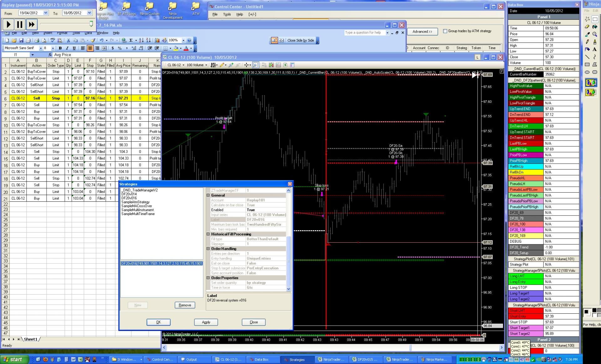
Task: Open replay From date dropdown
Action: click(x=46, y=13)
